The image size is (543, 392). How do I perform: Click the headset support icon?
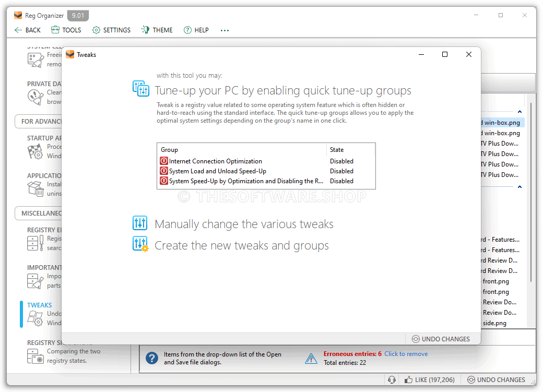392,380
